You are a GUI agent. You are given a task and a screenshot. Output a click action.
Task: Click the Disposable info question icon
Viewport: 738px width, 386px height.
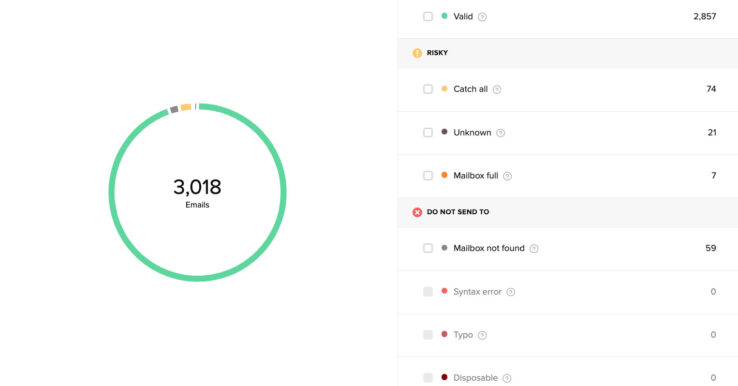tap(507, 378)
